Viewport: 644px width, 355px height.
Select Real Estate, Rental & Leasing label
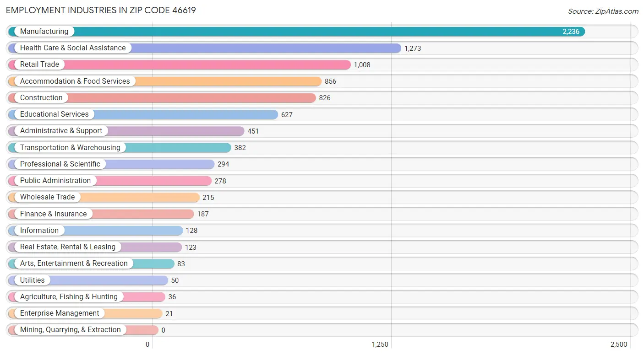coord(68,247)
